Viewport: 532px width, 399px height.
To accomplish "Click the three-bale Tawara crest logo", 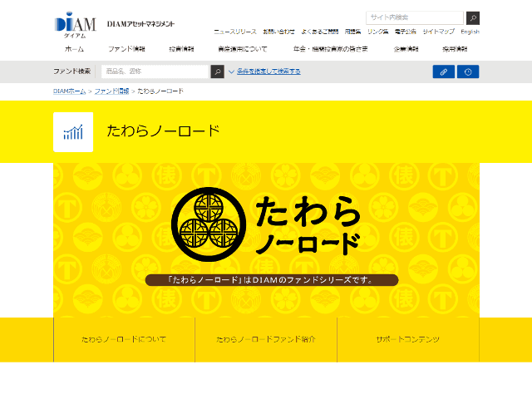I will click(x=209, y=224).
